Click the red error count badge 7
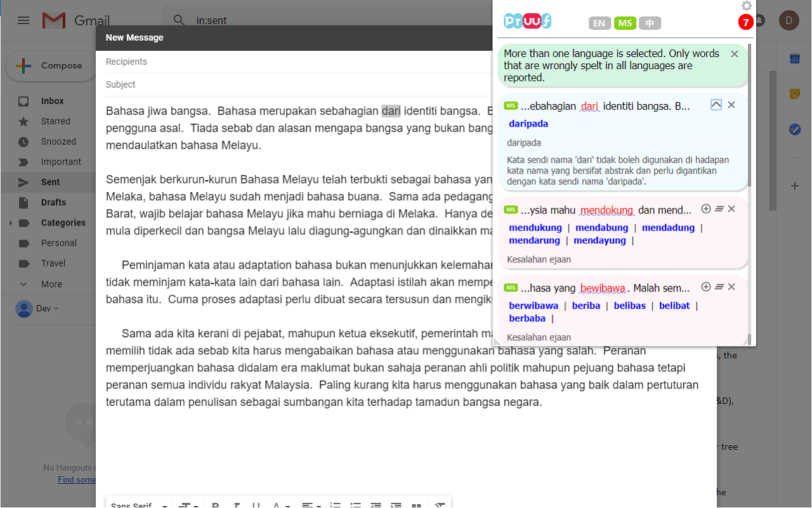The image size is (812, 508). [x=745, y=22]
